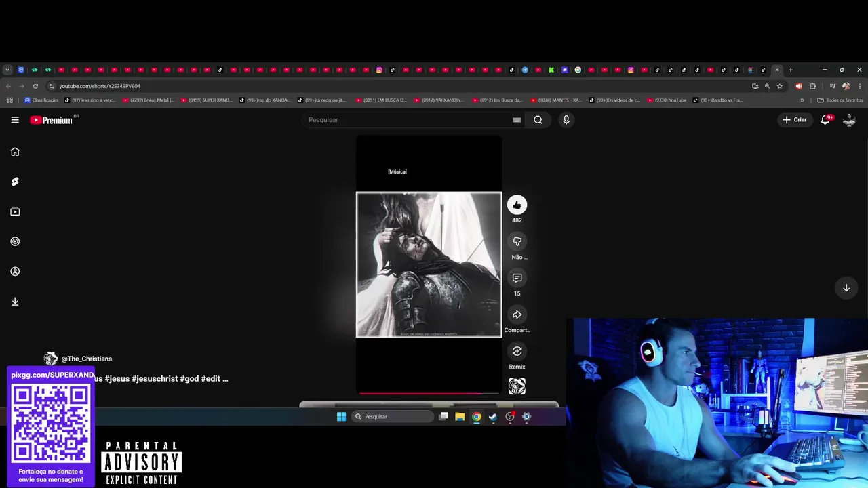Bookmark this page with the star
Screen dimensions: 868x488
click(x=779, y=86)
